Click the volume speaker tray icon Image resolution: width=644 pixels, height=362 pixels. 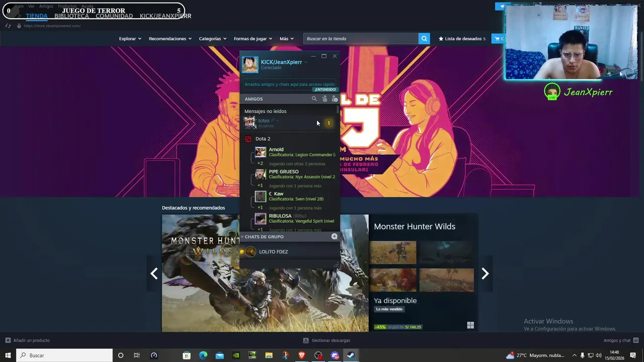point(598,355)
